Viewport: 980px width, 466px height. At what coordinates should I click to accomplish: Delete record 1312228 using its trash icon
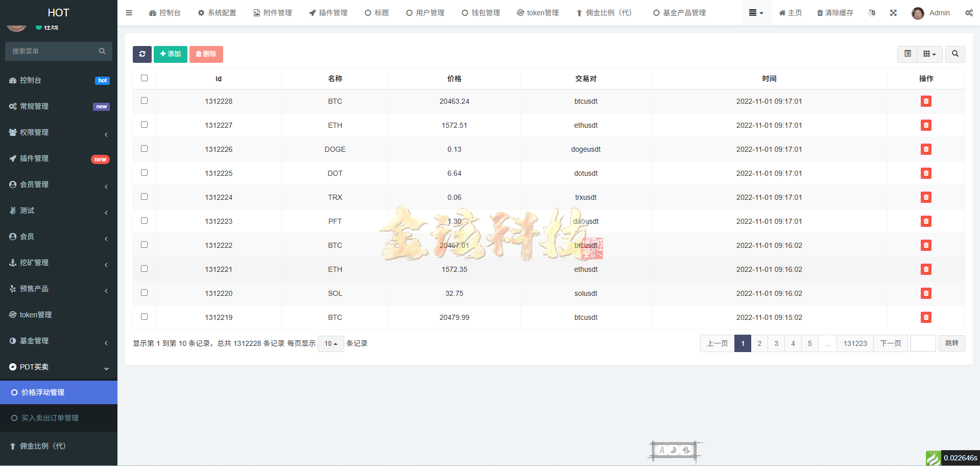pos(926,101)
